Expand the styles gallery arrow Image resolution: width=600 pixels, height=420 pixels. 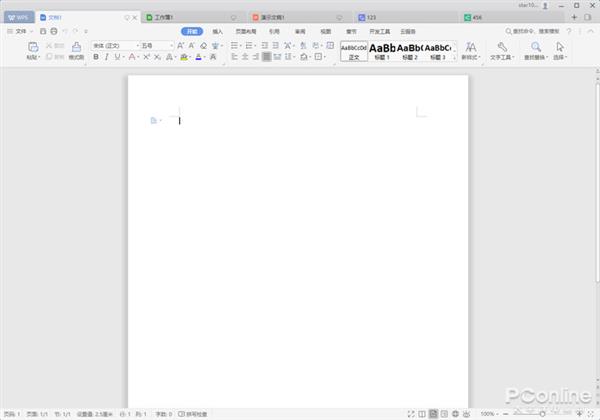point(454,58)
